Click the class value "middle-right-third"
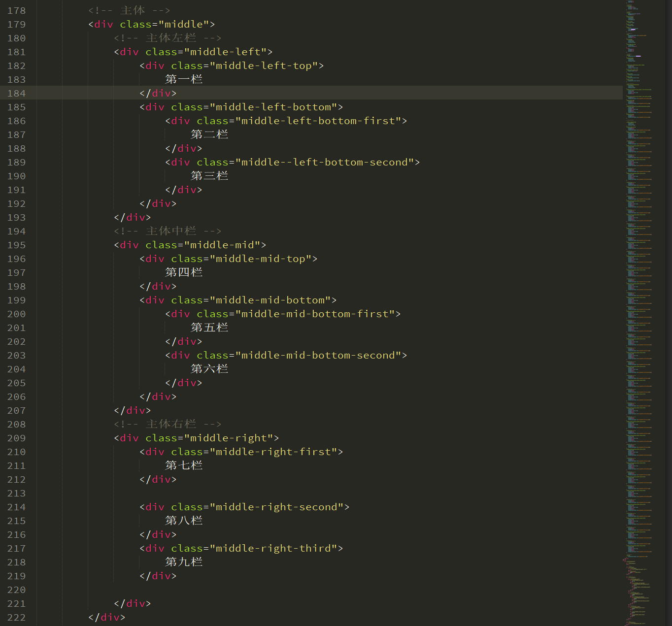The image size is (672, 626). tap(273, 548)
